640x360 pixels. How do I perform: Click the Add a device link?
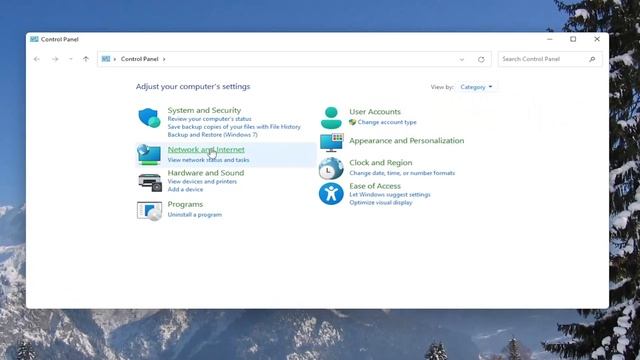point(185,189)
